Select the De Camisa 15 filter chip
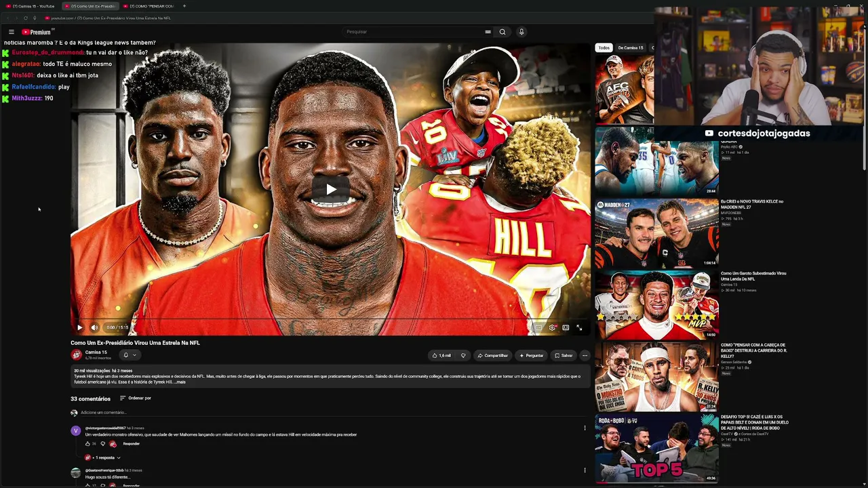 tap(631, 48)
